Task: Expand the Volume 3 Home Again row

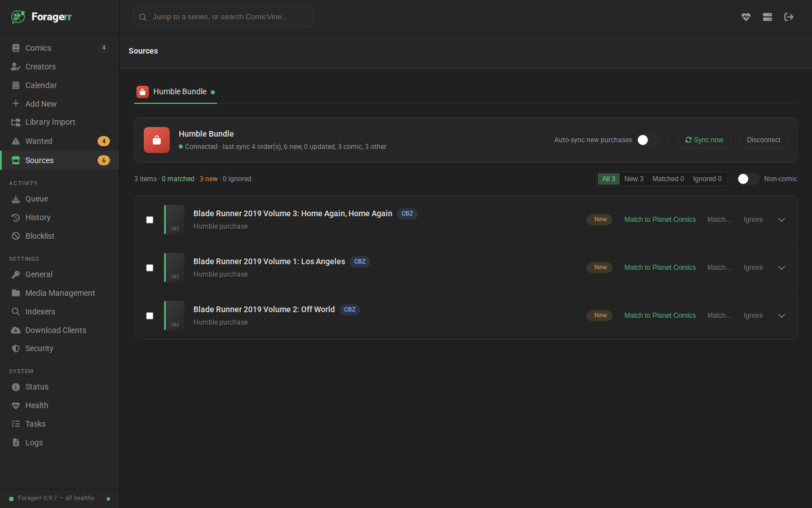Action: (x=782, y=220)
